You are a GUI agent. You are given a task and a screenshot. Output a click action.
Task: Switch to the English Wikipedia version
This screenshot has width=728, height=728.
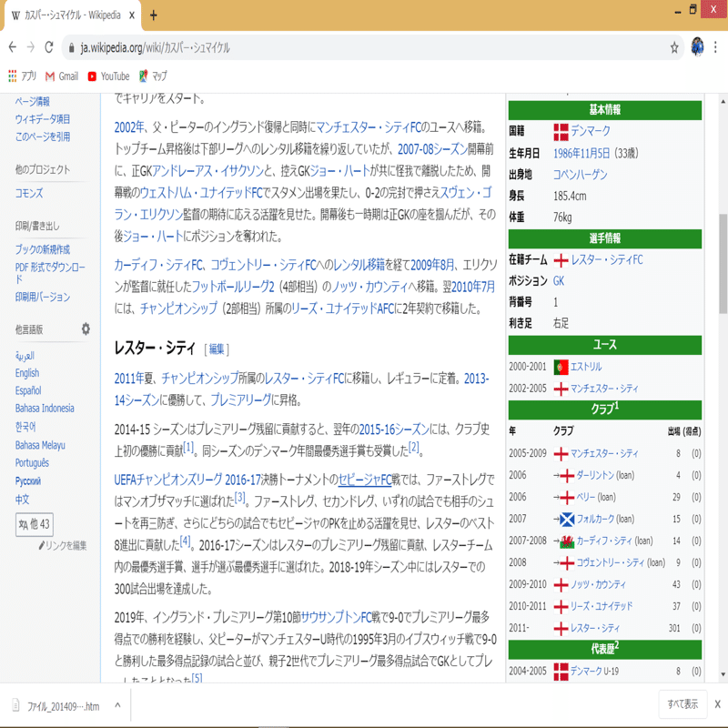click(x=26, y=372)
